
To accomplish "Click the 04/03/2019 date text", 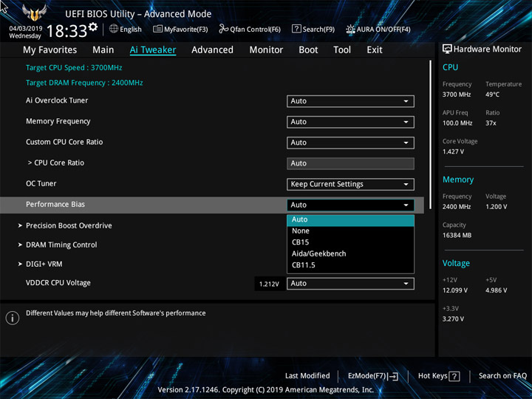I will coord(25,29).
